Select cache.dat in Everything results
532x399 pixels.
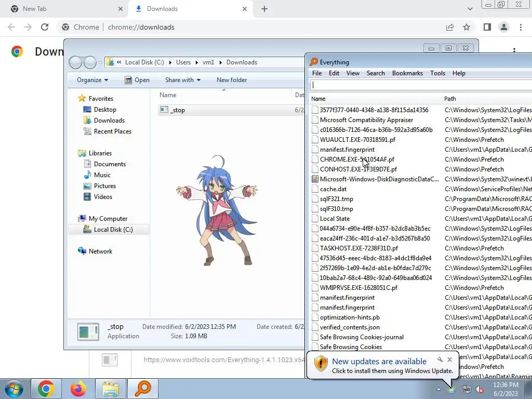[x=333, y=189]
